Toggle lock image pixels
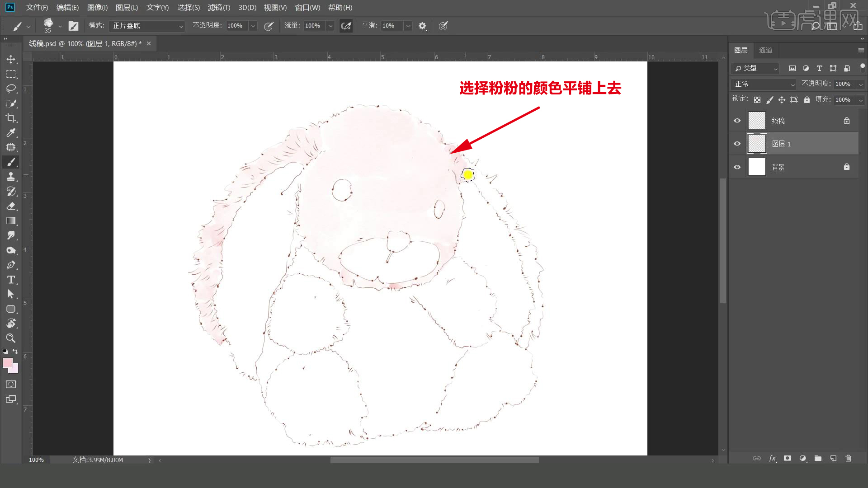Screen dimensions: 868x488 coord(769,100)
